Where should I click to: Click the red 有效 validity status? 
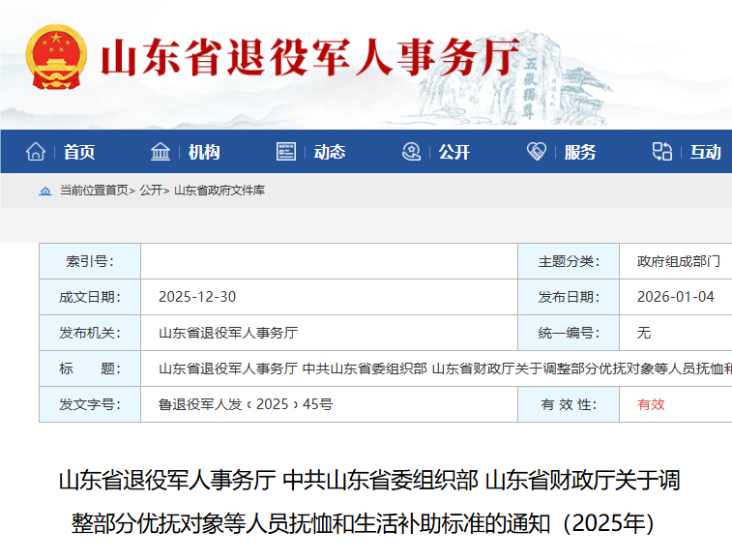click(651, 404)
